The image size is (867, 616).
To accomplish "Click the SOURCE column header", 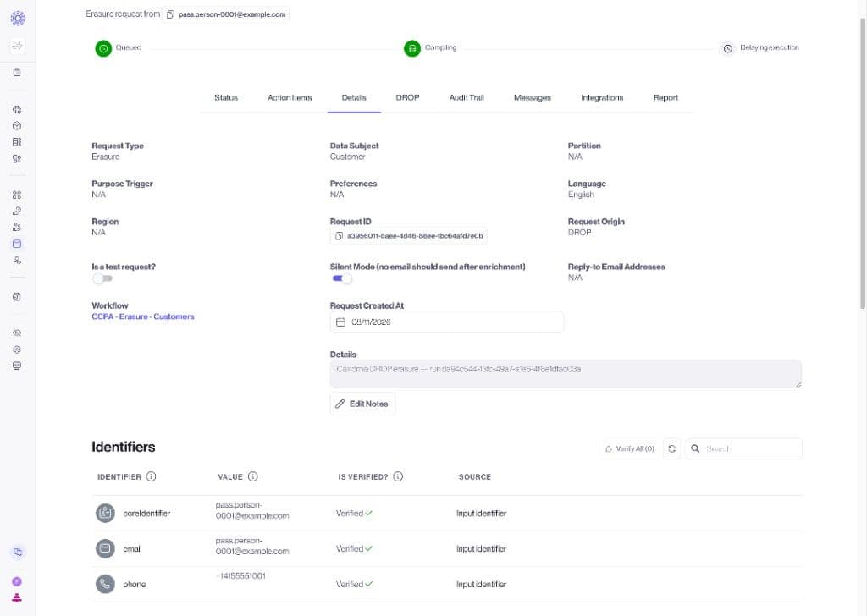I will click(474, 476).
